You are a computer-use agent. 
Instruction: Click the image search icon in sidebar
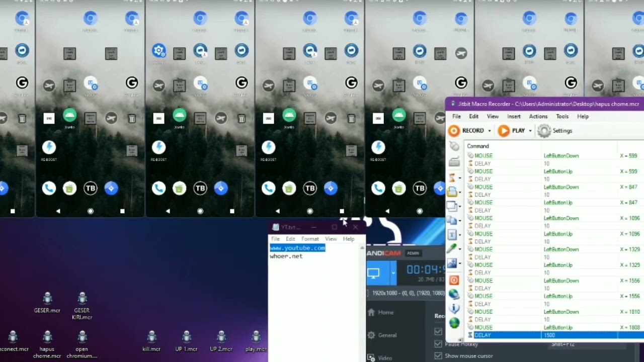coord(452,263)
